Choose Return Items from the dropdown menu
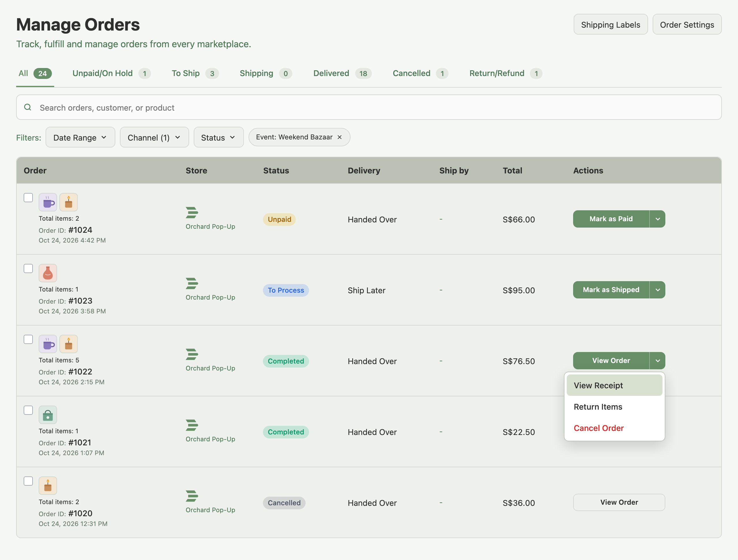 coord(614,407)
